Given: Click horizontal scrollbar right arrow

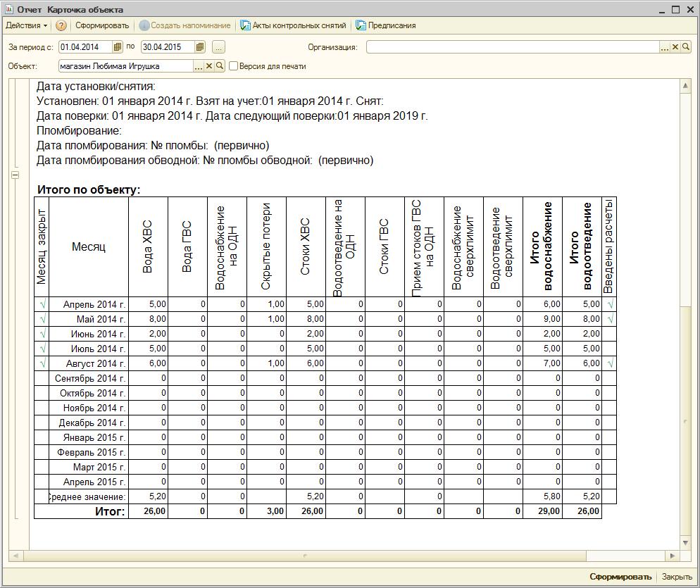Looking at the screenshot, I should point(673,556).
